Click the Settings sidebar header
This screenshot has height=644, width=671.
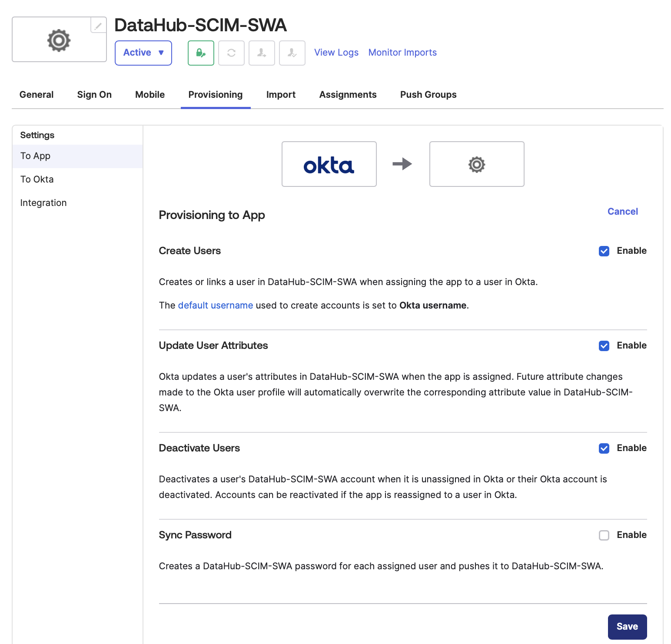click(x=37, y=135)
